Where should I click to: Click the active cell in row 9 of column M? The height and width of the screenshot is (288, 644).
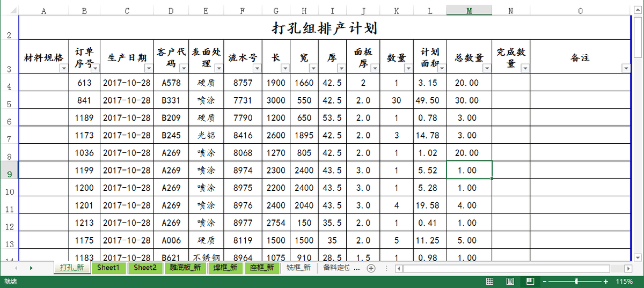point(470,170)
